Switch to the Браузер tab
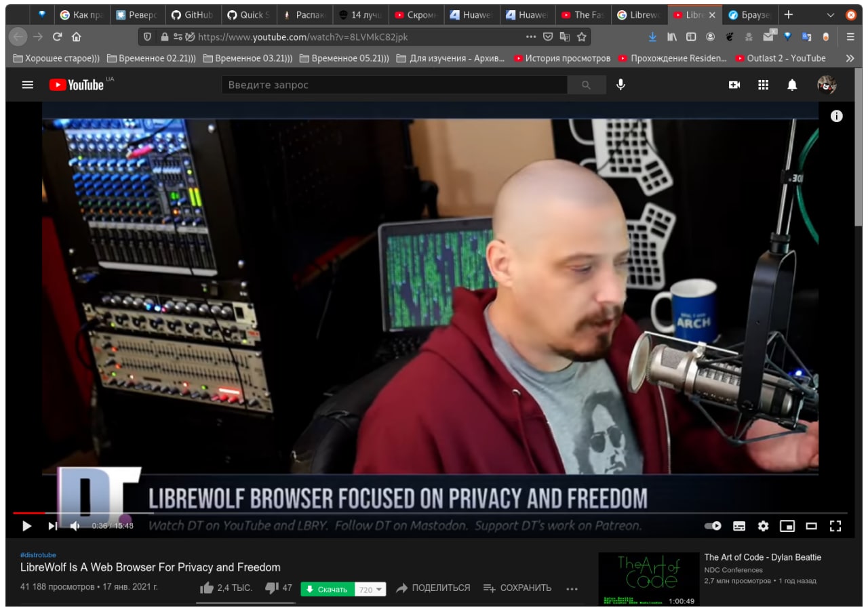This screenshot has width=868, height=612. click(x=749, y=15)
